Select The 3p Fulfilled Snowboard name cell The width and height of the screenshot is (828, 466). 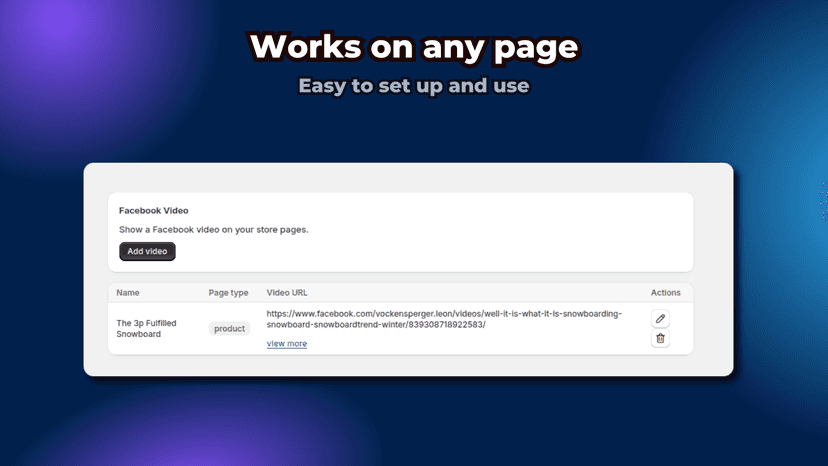[146, 329]
